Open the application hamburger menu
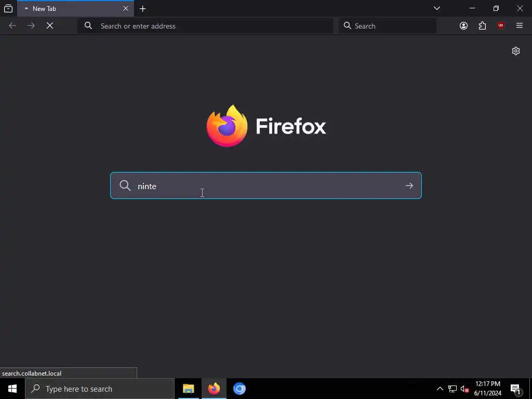The image size is (532, 399). (x=520, y=26)
